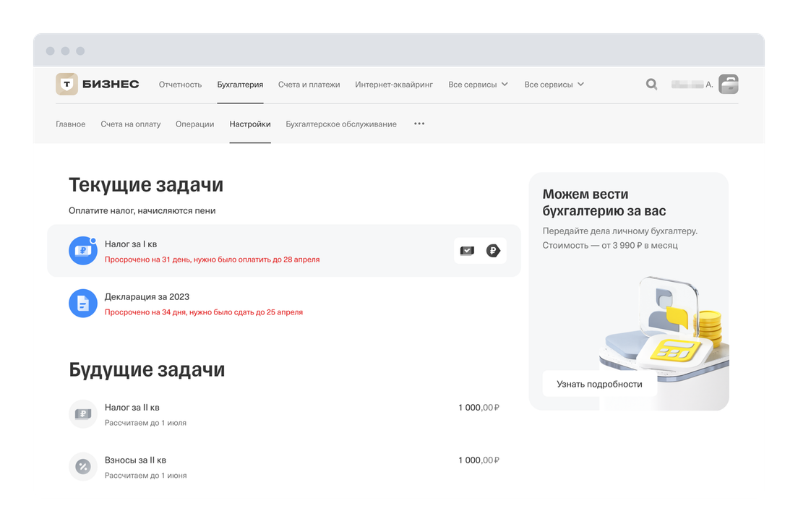The image size is (798, 532).
Task: Expand the Все сервисы dropdown nearest the search icon
Action: pos(554,85)
